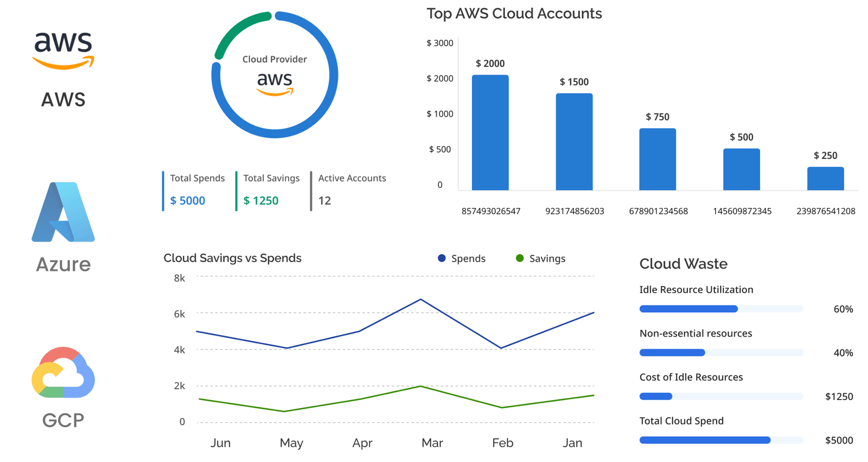868x462 pixels.
Task: Click the Mar peak on the Spends line
Action: [x=421, y=300]
